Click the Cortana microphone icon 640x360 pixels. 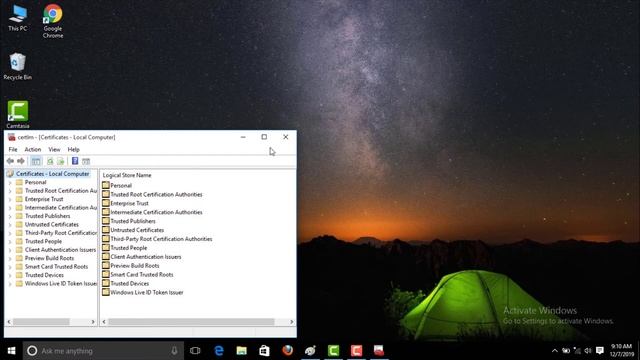click(x=174, y=351)
